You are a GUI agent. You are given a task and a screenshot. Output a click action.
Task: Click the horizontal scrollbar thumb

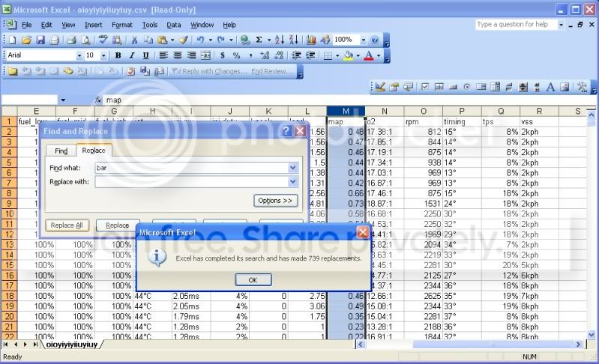[x=493, y=345]
